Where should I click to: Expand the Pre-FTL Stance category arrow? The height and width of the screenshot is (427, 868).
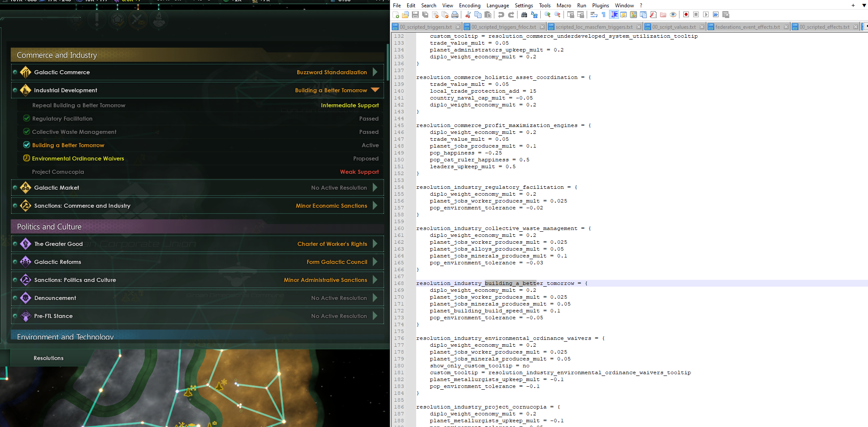tap(375, 316)
